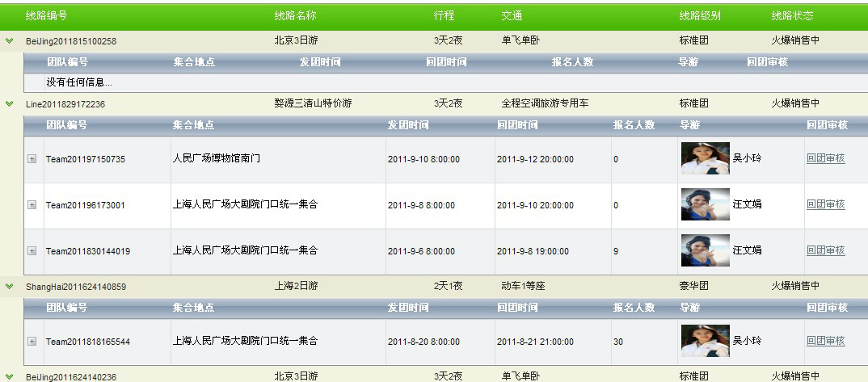
Task: Collapse the ShangHai2011624140859 route row arrow
Action: click(9, 286)
